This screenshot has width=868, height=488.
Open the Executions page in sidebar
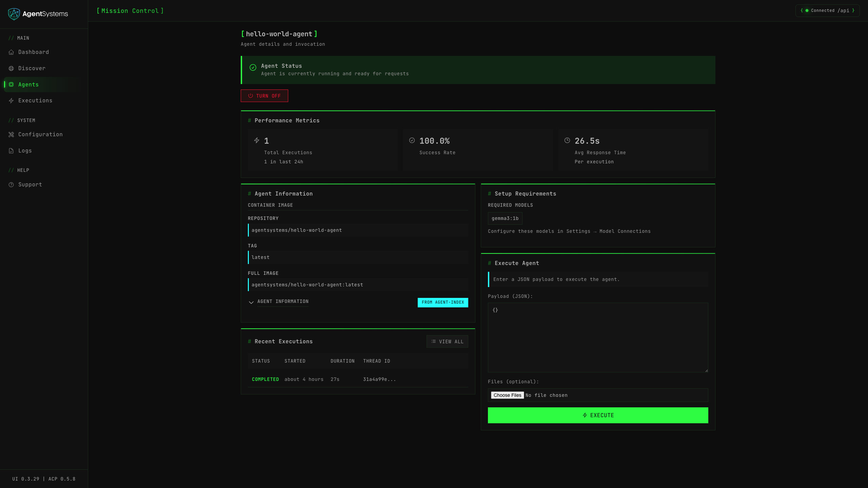click(35, 101)
